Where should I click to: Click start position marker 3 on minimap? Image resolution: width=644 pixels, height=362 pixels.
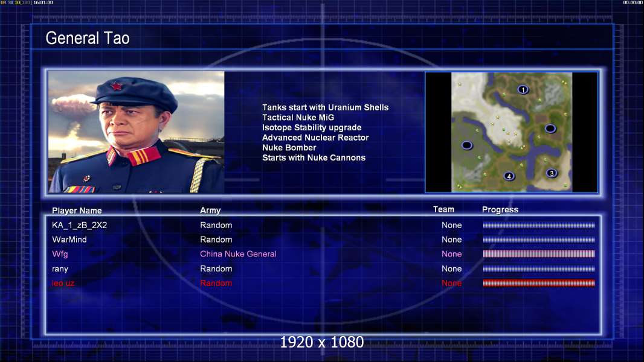click(552, 173)
